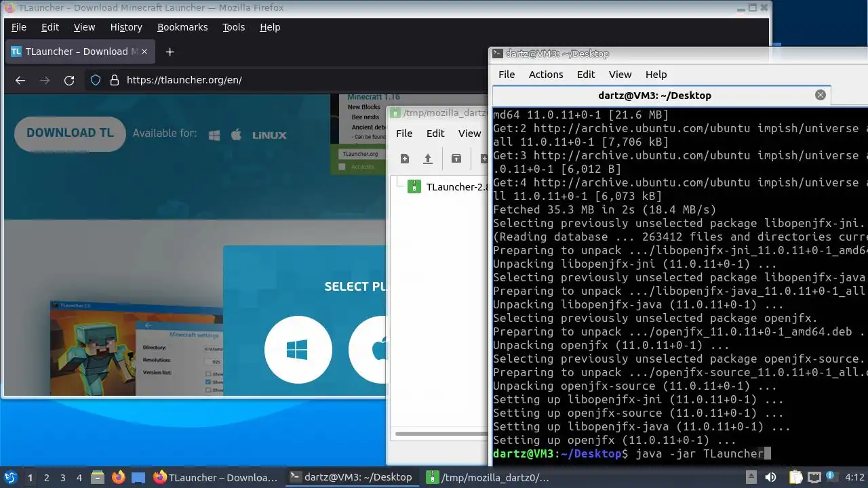The height and width of the screenshot is (488, 868).
Task: Switch to workspace 1
Action: (x=30, y=478)
